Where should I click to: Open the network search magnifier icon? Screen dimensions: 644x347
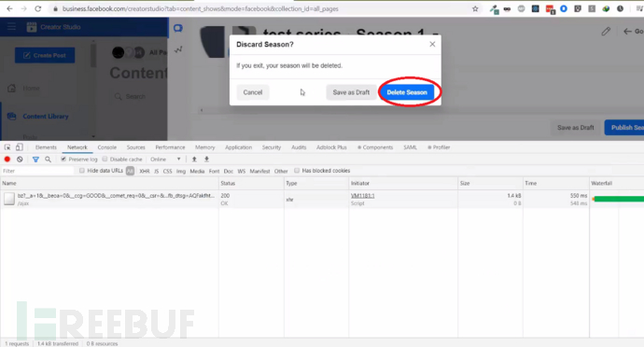point(48,160)
